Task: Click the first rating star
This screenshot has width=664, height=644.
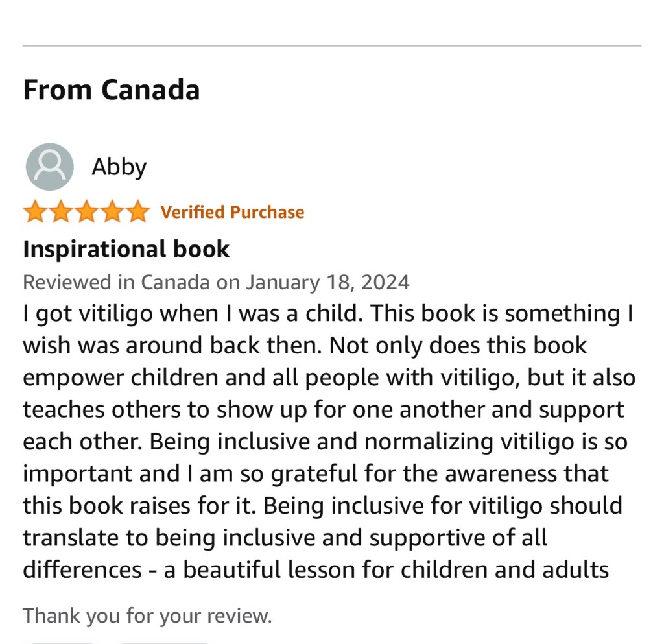Action: point(34,212)
